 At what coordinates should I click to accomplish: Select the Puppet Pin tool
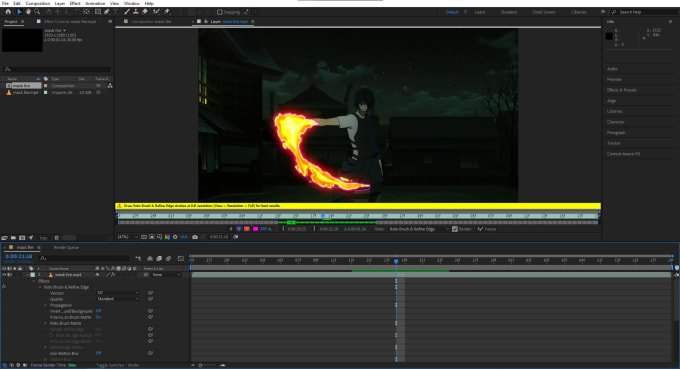pyautogui.click(x=167, y=12)
